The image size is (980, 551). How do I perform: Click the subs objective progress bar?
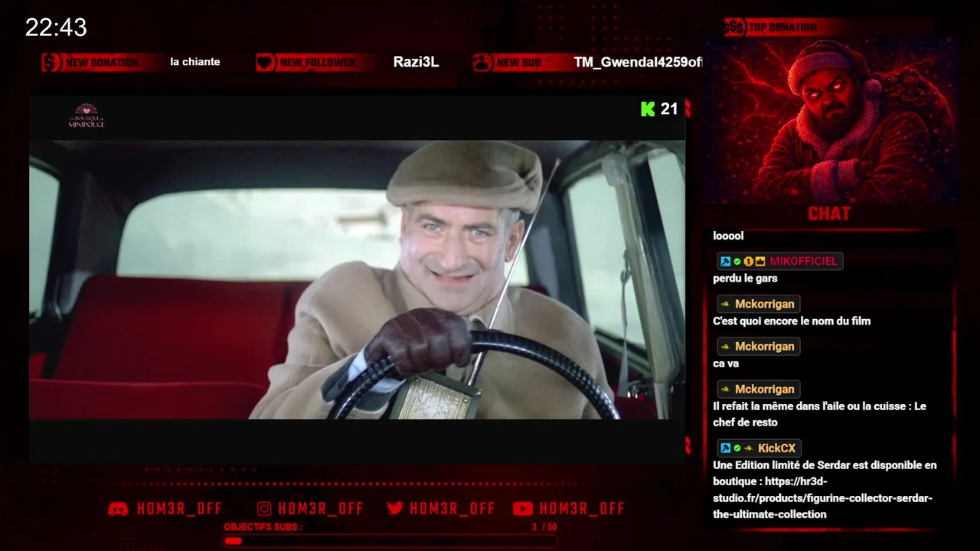click(390, 541)
